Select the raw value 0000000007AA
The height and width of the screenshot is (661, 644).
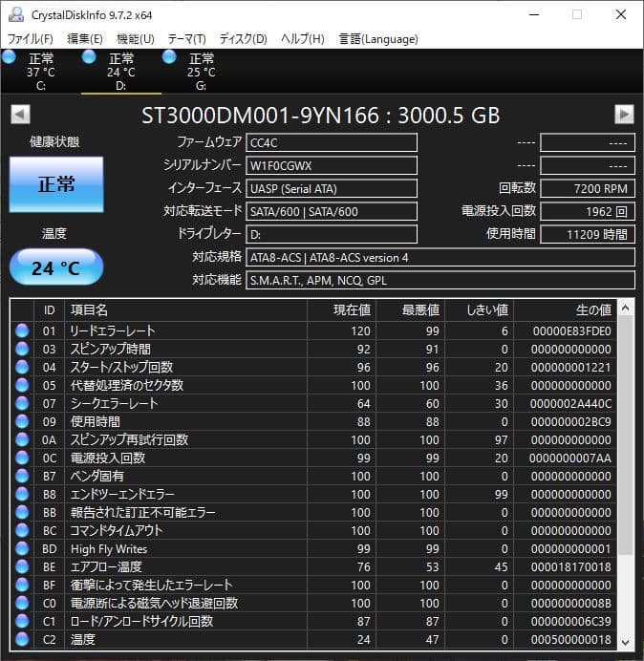click(569, 458)
